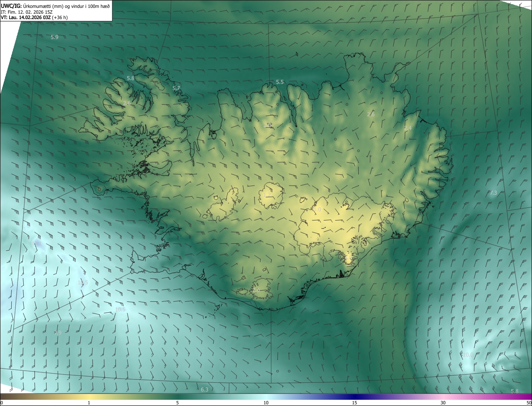The height and width of the screenshot is (406, 532).
Task: Click the 7.3 value label off the east coast
Action: 493,193
